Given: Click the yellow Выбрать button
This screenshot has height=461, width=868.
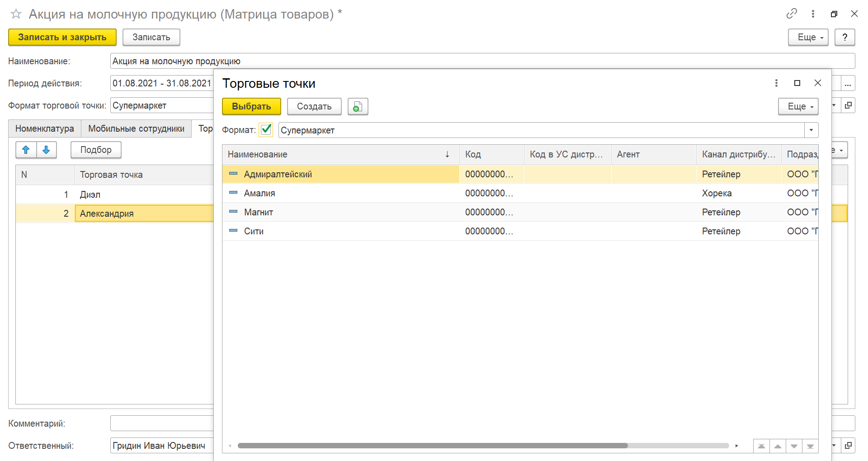Looking at the screenshot, I should coord(251,106).
